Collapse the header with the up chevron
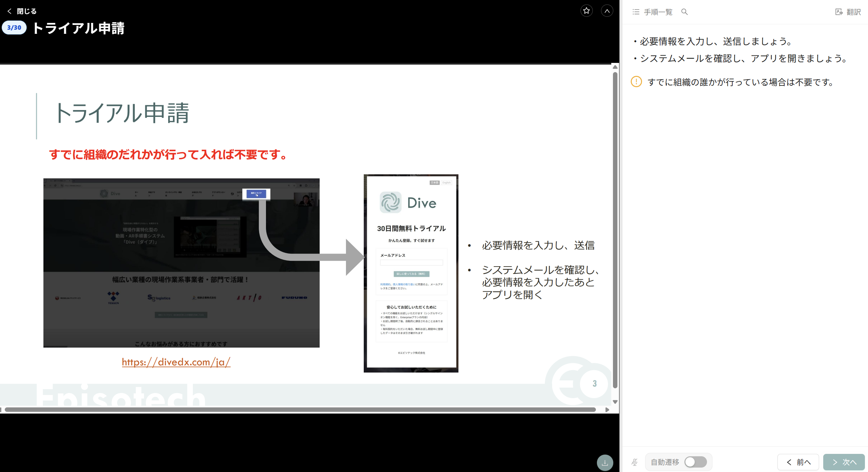Screen dimensions: 868x472 (x=607, y=11)
